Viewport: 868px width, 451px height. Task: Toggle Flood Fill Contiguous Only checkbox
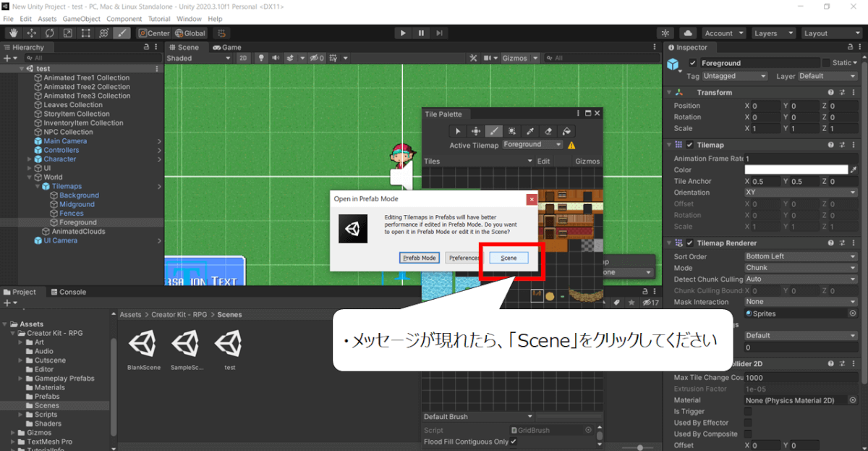[x=514, y=442]
